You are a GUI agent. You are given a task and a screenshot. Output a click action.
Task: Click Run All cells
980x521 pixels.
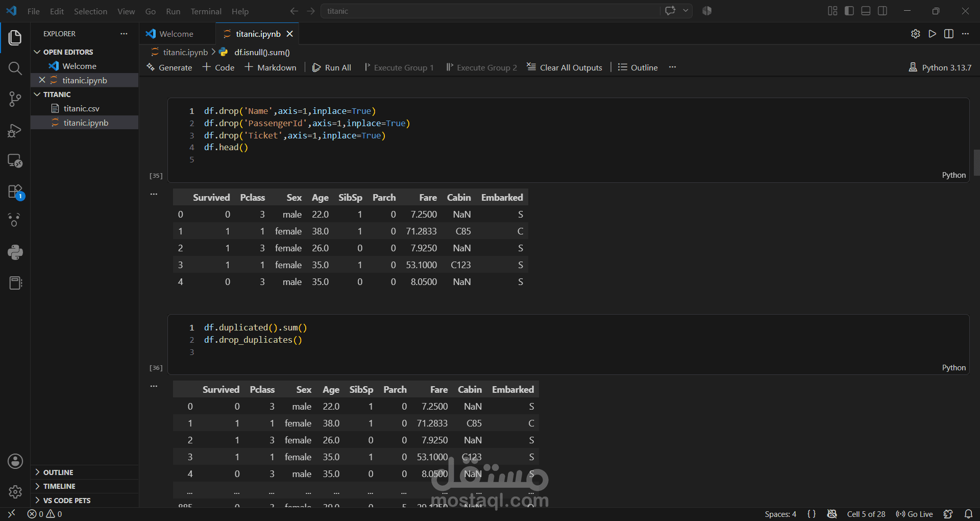332,67
